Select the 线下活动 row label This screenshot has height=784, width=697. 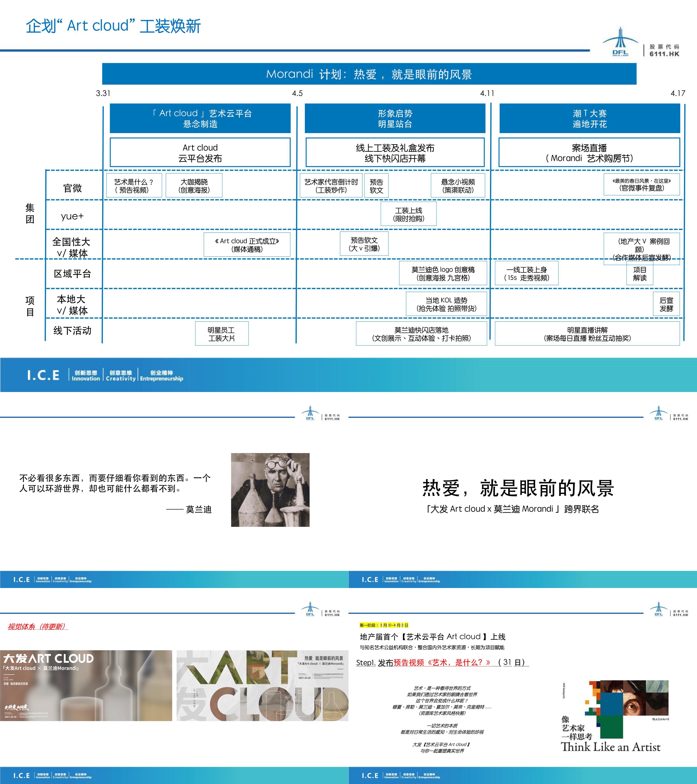pos(72,331)
